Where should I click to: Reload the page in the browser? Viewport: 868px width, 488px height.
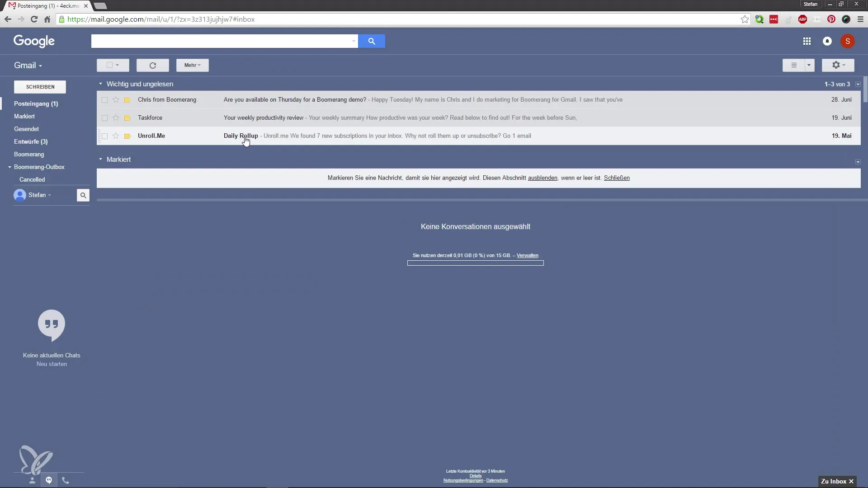[x=34, y=19]
